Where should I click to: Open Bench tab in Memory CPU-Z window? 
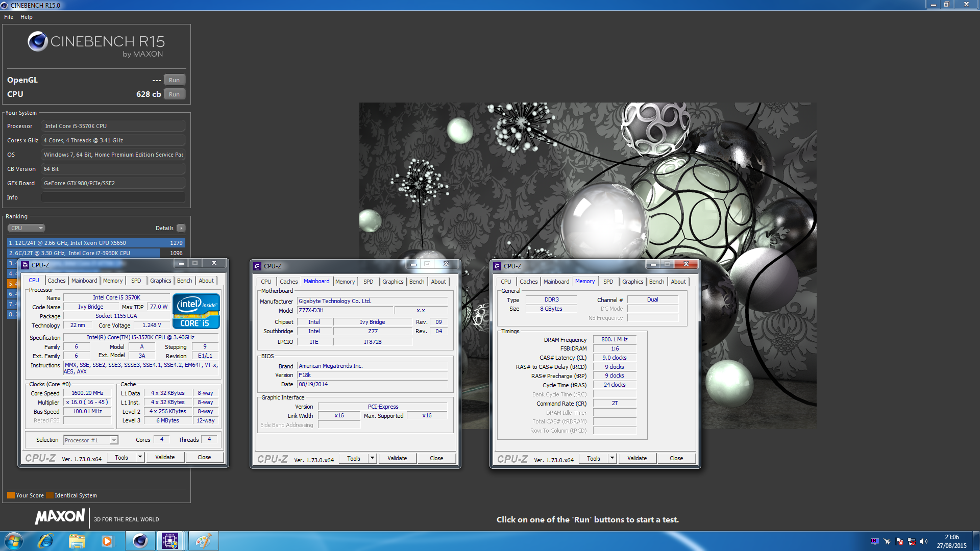(x=657, y=282)
